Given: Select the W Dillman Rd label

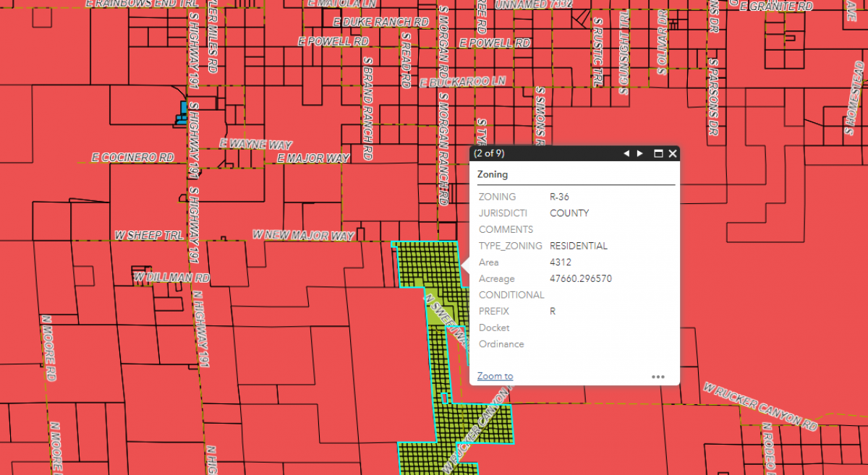Looking at the screenshot, I should click(x=171, y=277).
